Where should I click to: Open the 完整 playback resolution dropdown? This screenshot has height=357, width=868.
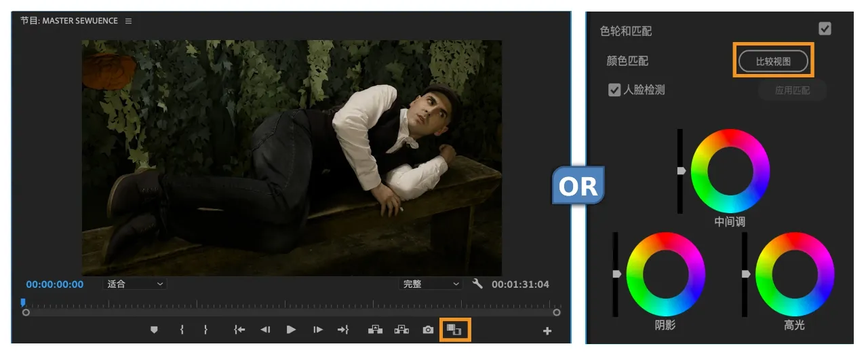430,284
